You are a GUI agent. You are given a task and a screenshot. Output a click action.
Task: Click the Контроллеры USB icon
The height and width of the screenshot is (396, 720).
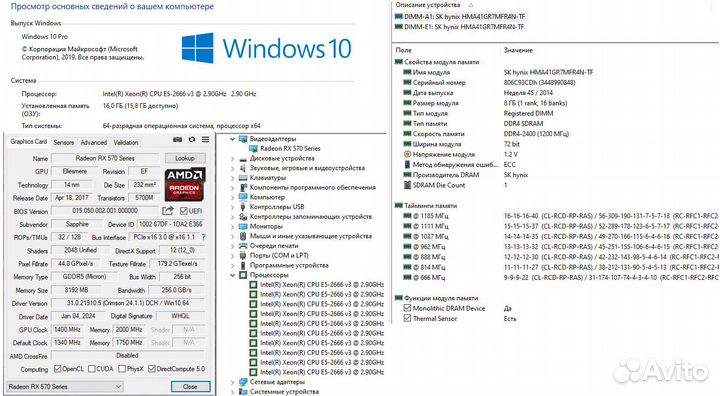click(243, 207)
